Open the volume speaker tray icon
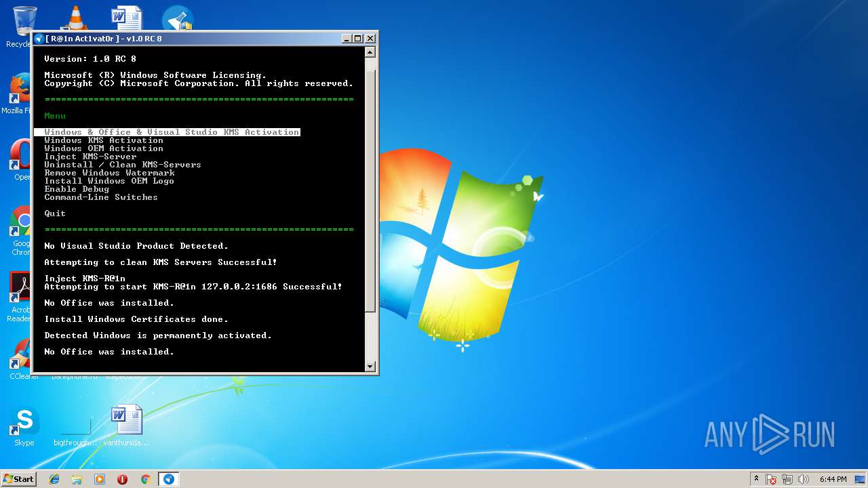The height and width of the screenshot is (488, 868). tap(804, 479)
